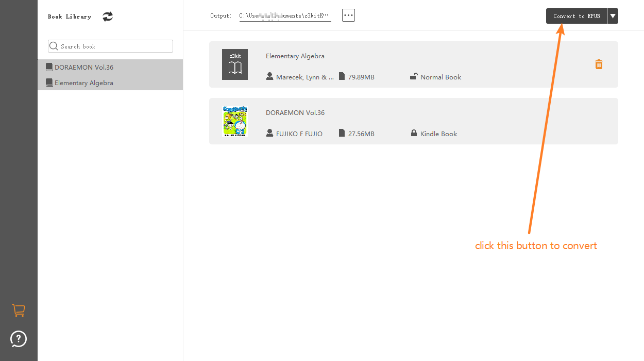Open the help question mark icon
644x361 pixels.
pos(19,339)
